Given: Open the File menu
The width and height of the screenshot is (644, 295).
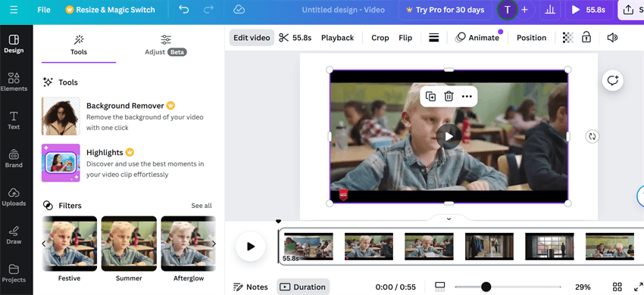Looking at the screenshot, I should tap(43, 10).
